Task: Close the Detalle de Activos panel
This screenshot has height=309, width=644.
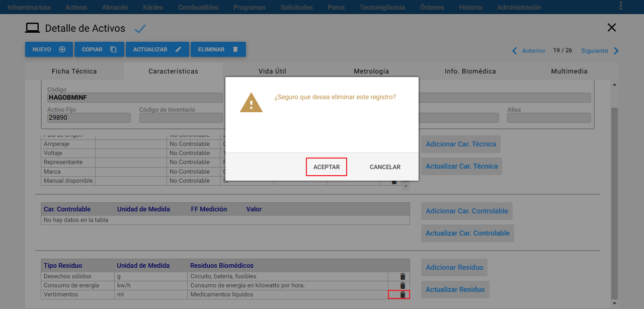Action: (612, 28)
